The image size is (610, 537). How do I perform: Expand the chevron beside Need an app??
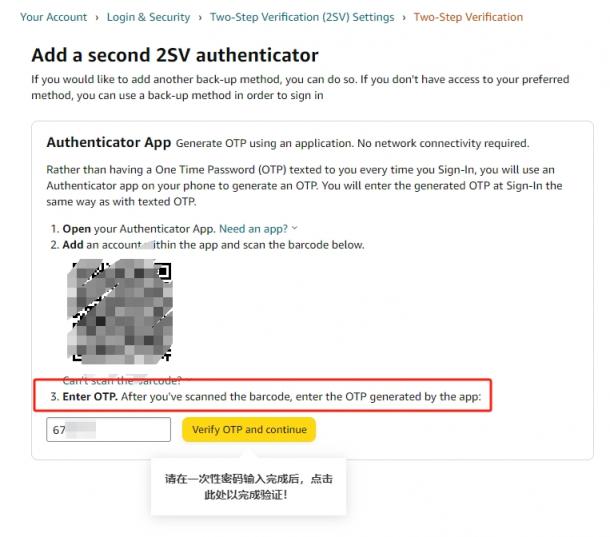(294, 228)
